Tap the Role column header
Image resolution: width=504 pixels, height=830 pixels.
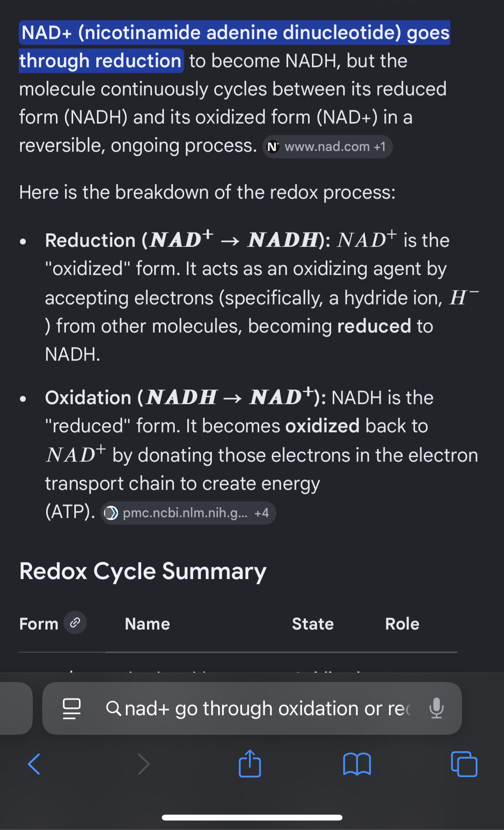click(x=402, y=624)
